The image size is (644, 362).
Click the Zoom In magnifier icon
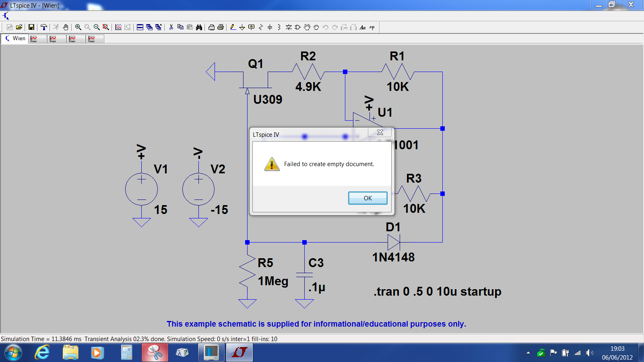78,27
